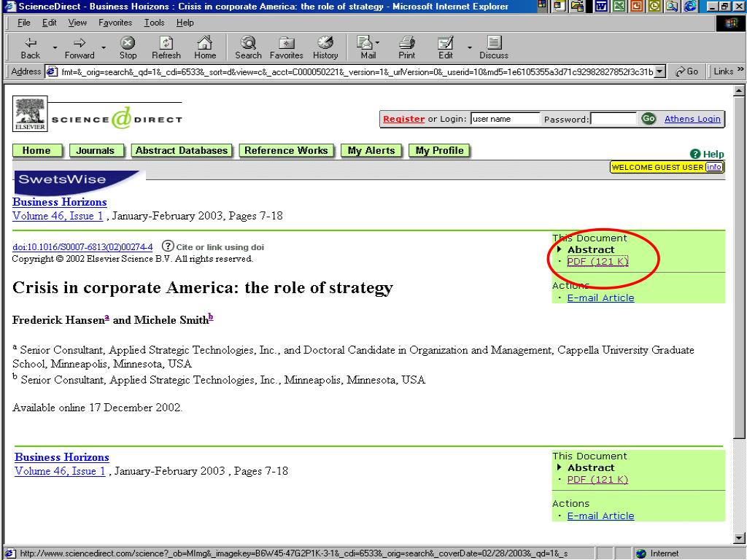The image size is (747, 560).
Task: Switch to the Reference Works tab
Action: [x=286, y=150]
